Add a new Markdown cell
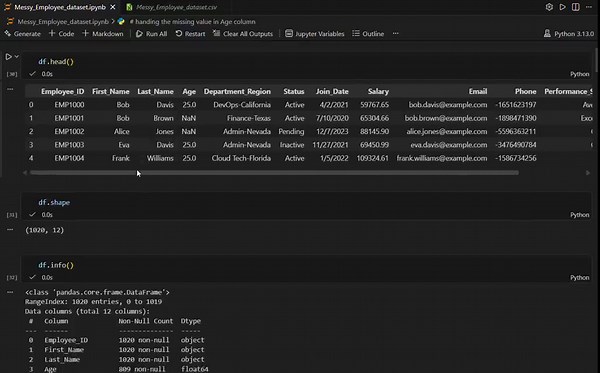The height and width of the screenshot is (373, 600). tap(103, 34)
